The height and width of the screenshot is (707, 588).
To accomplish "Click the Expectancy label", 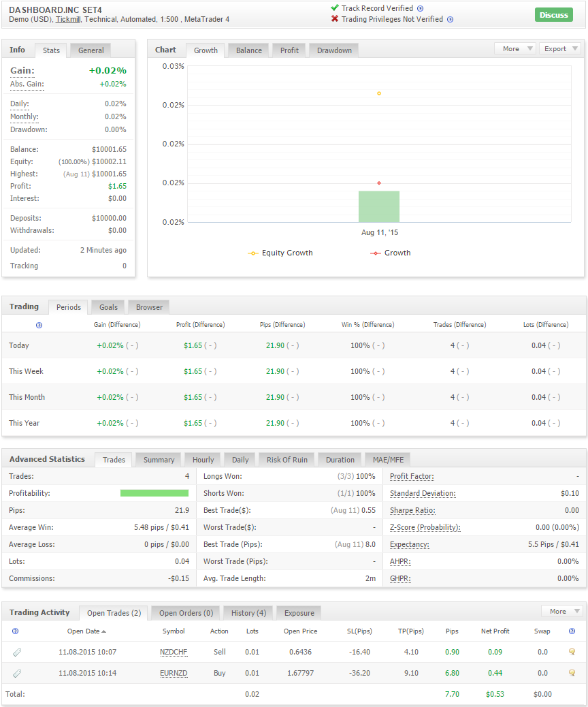I will tap(409, 545).
